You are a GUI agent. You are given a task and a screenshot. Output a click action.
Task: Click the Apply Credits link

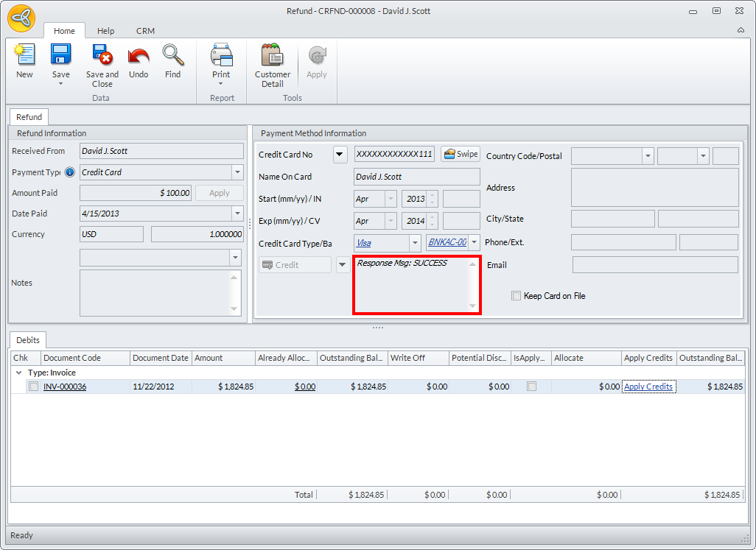[648, 387]
